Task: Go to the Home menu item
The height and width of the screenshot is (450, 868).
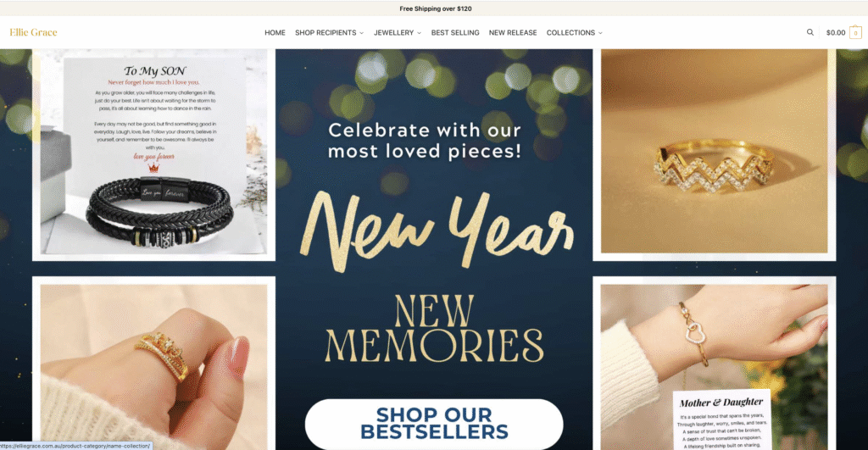Action: click(275, 33)
